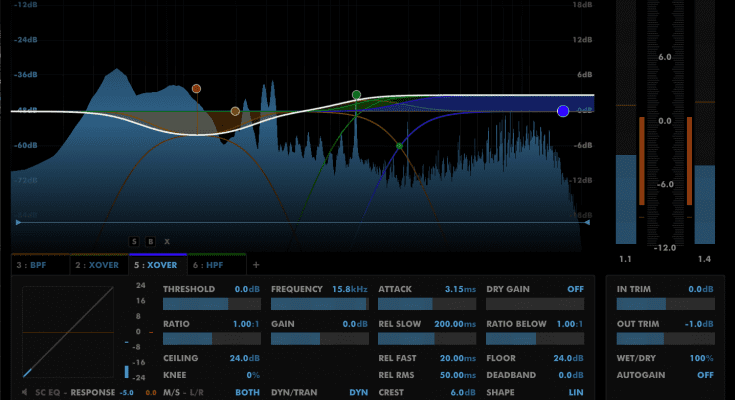The width and height of the screenshot is (735, 400).
Task: Open the 2 : XOVER band tab
Action: point(96,265)
